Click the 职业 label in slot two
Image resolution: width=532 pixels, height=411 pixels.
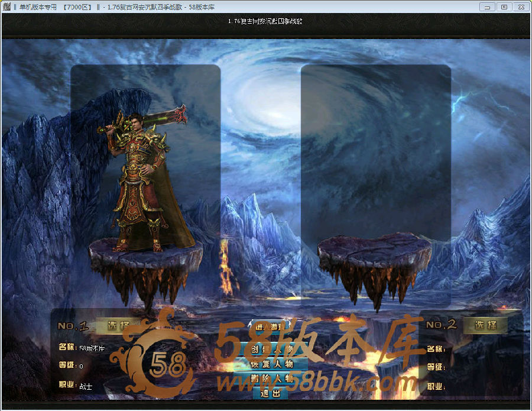tap(436, 386)
